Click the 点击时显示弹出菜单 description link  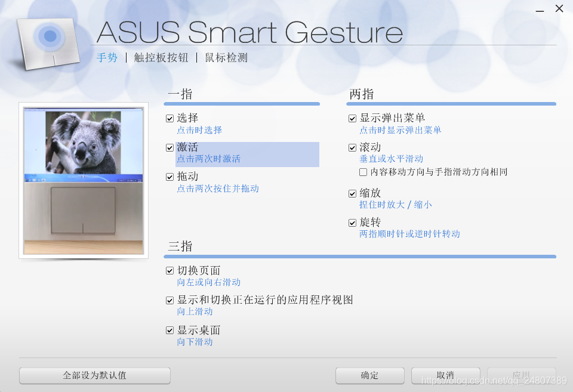[x=400, y=130]
